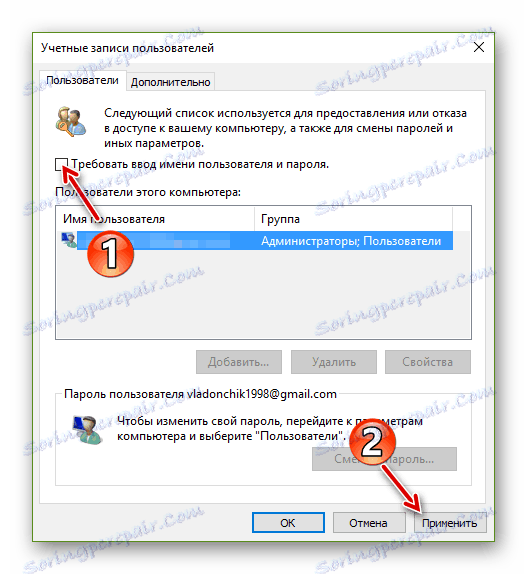The height and width of the screenshot is (574, 527).
Task: Switch to the Пользователи tab
Action: [x=83, y=81]
